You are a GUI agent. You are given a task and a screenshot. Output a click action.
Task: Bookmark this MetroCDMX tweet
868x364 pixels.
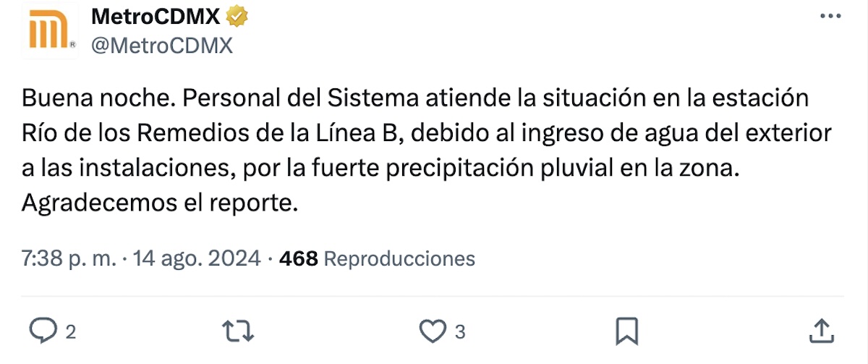pyautogui.click(x=626, y=331)
